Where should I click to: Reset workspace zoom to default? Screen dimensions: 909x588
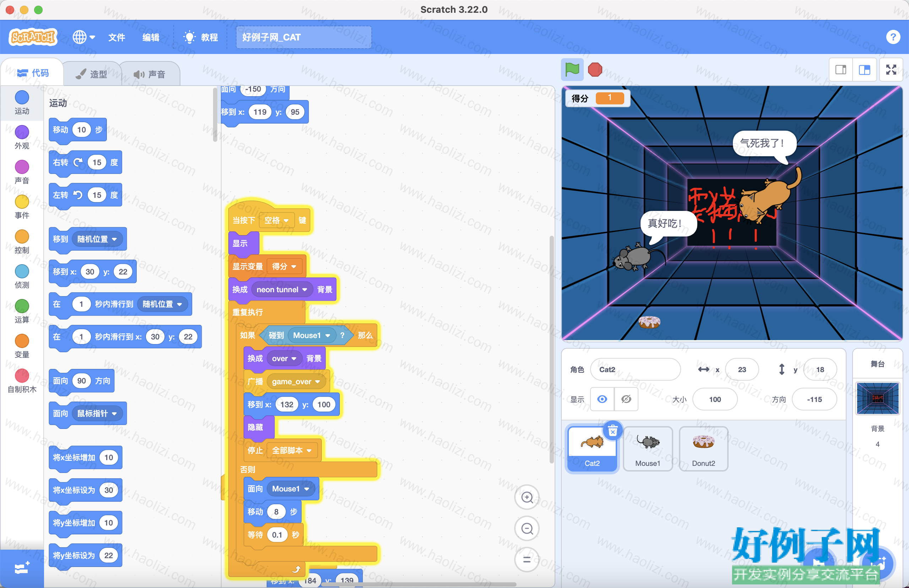click(527, 559)
